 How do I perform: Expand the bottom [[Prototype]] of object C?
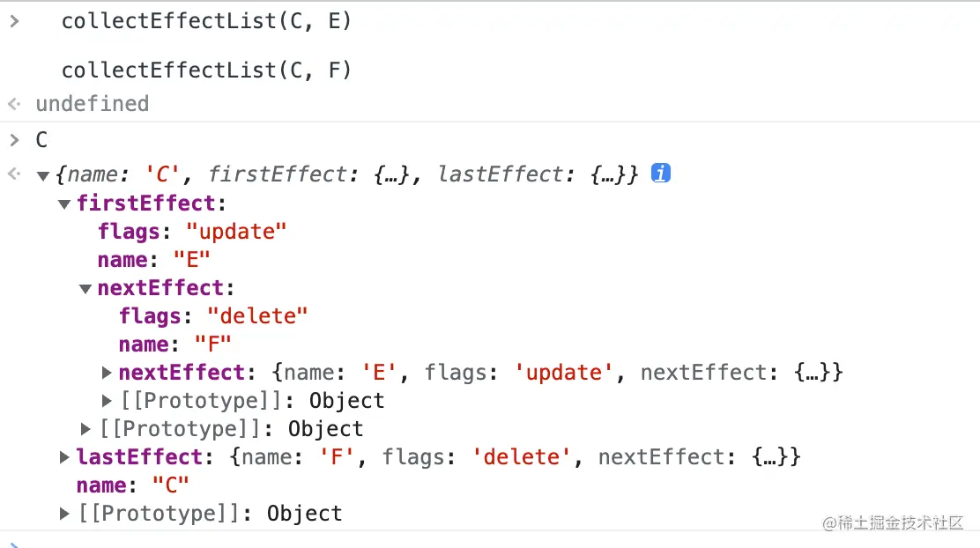[x=64, y=514]
